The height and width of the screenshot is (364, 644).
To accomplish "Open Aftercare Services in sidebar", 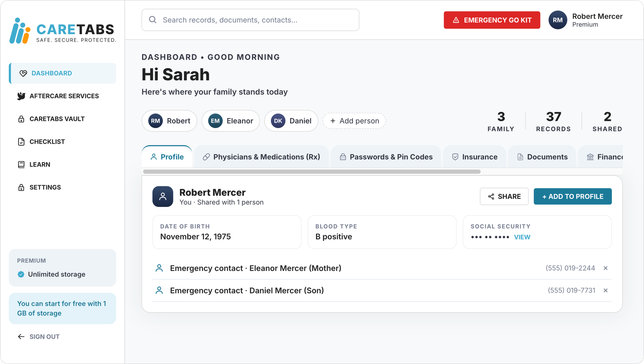I will point(63,96).
